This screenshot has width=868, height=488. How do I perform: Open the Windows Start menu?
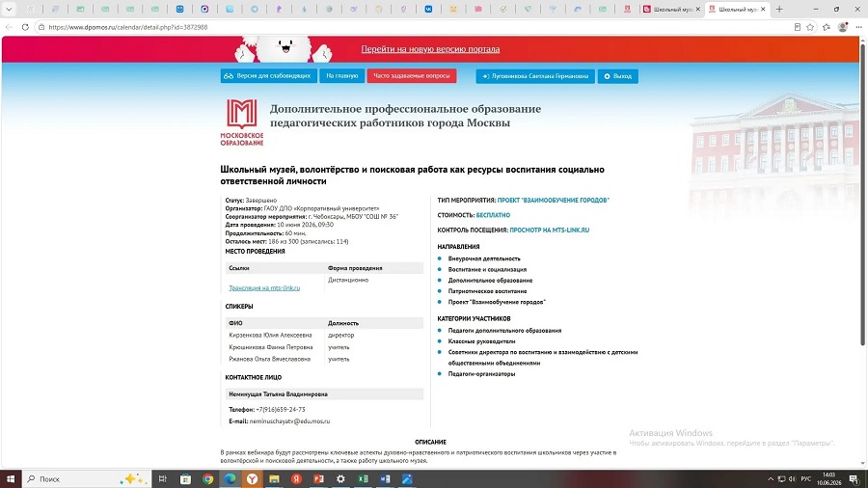tap(11, 479)
